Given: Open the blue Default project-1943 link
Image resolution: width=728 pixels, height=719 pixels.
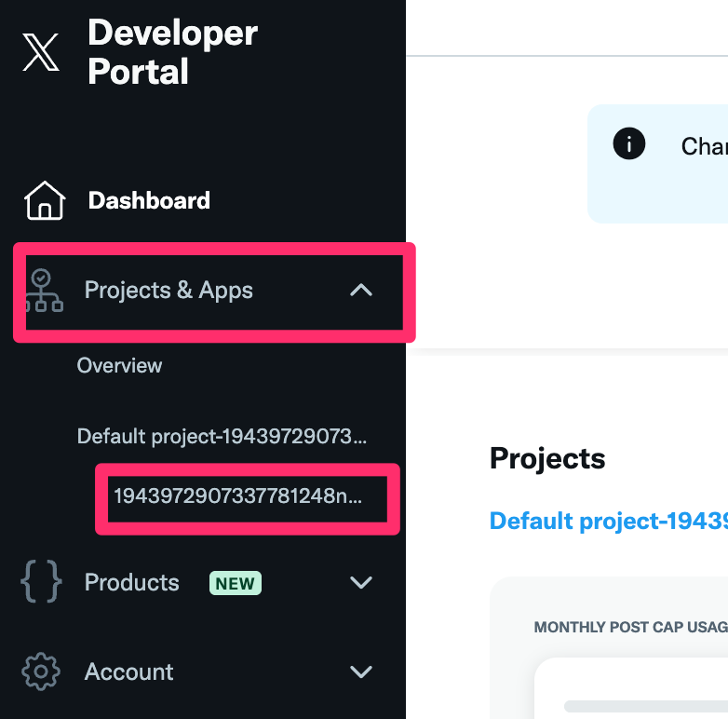Looking at the screenshot, I should (609, 521).
